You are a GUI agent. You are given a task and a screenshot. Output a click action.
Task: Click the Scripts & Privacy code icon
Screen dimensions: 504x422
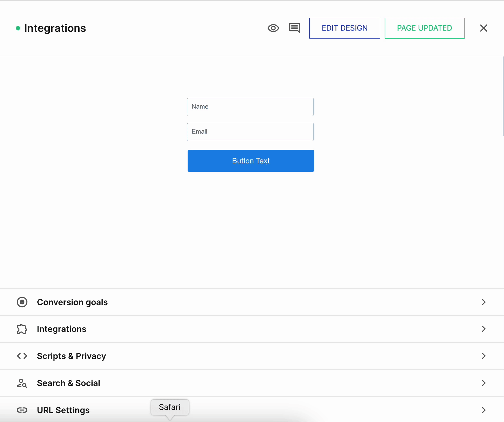[22, 356]
